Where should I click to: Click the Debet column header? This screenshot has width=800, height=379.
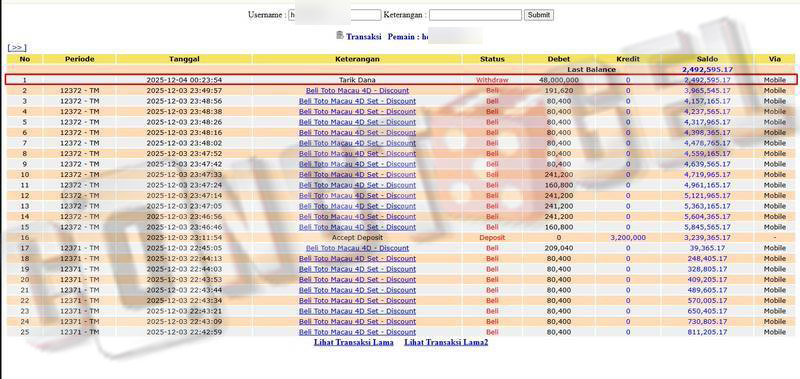click(x=559, y=59)
